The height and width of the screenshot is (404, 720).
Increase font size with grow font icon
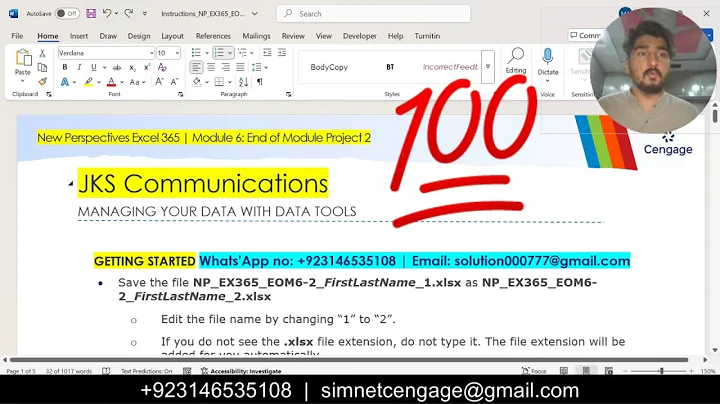[159, 82]
